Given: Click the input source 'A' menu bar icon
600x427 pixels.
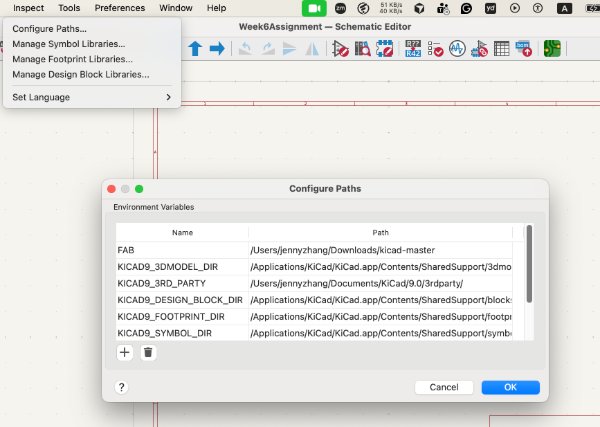Looking at the screenshot, I should pyautogui.click(x=564, y=8).
